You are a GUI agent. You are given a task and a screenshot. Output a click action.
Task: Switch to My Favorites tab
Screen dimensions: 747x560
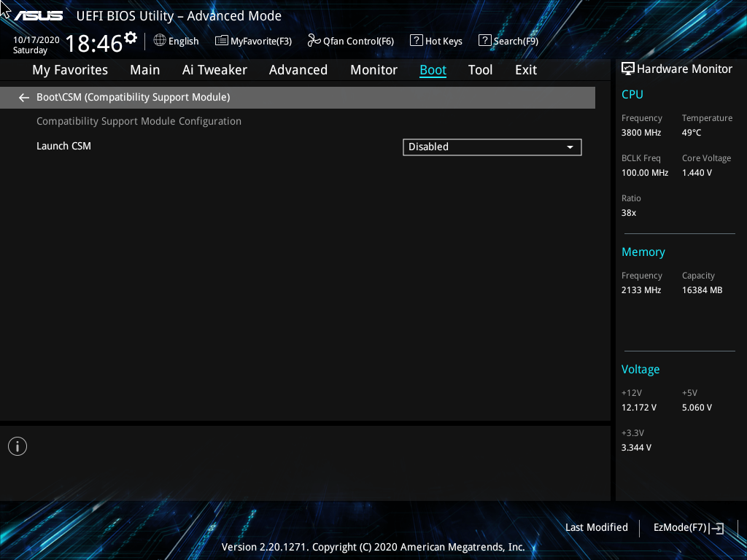[70, 70]
